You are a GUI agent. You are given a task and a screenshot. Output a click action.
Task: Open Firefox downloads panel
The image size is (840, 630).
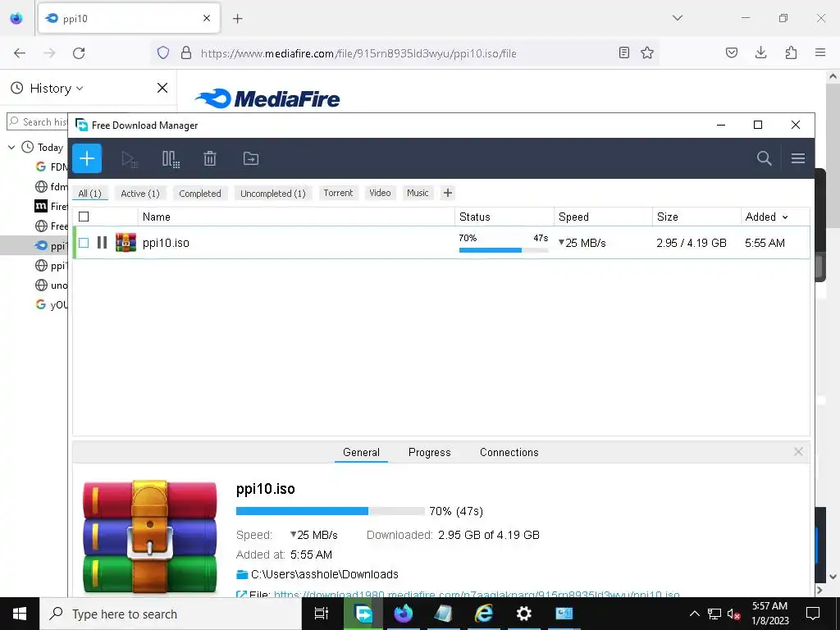[x=760, y=52]
